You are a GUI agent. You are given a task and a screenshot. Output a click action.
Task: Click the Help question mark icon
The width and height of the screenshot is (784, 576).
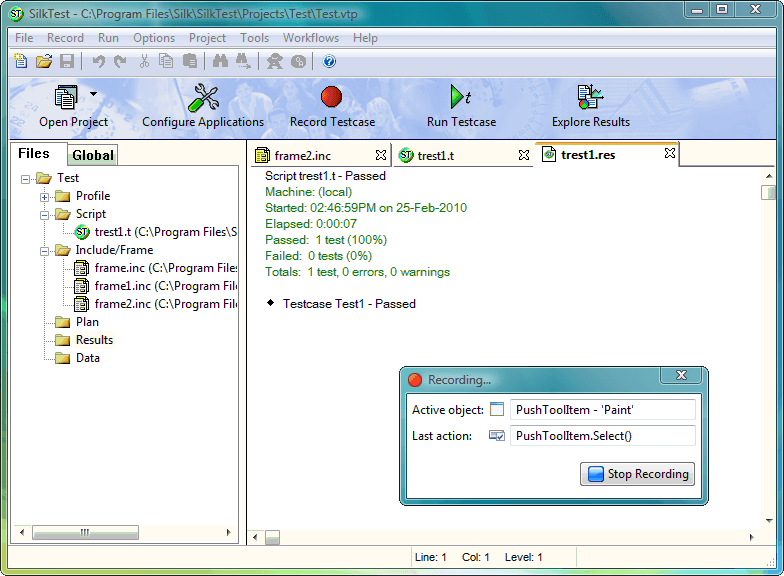(x=329, y=61)
